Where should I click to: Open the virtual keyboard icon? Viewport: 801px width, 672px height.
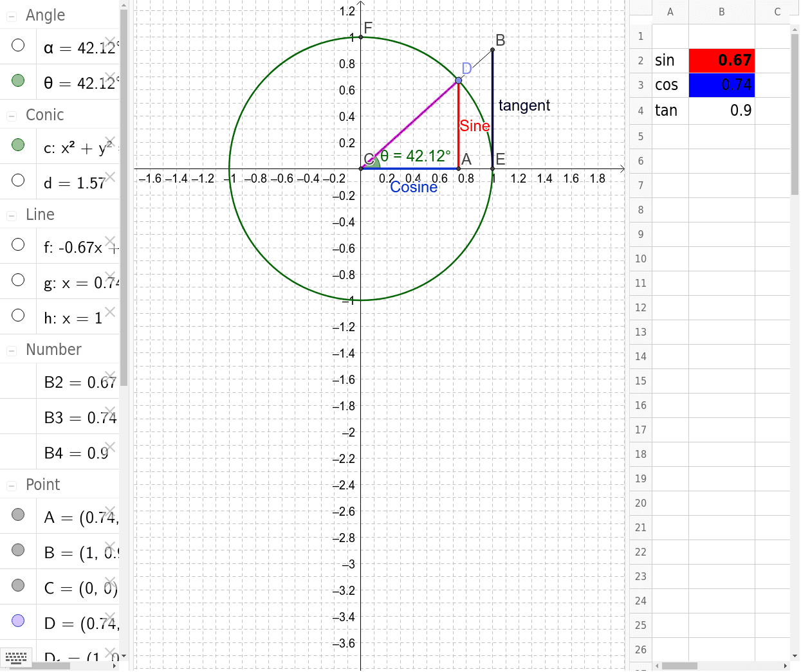click(x=16, y=657)
